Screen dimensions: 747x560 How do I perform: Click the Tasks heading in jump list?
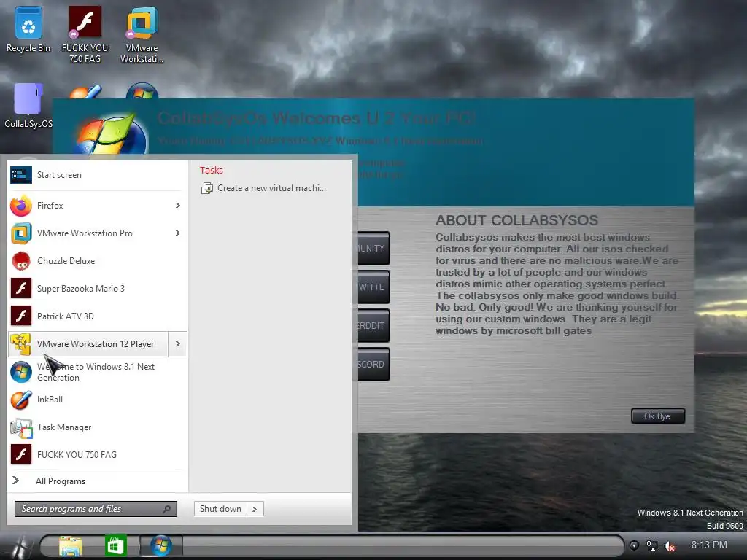tap(211, 170)
